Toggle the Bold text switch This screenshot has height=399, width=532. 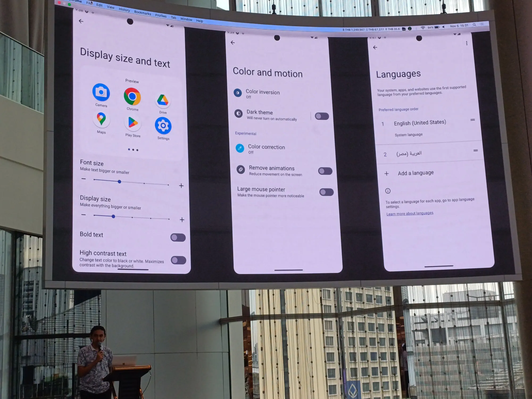(x=178, y=237)
